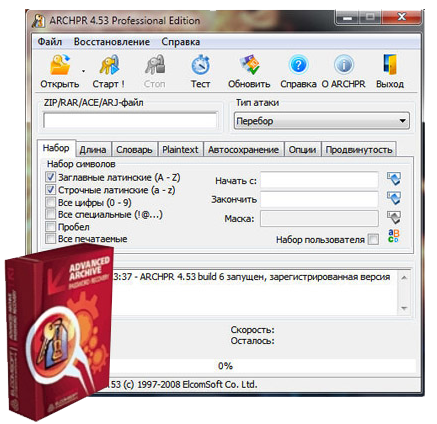Click the ZIP/RAR/ACE/ARJ file path field
Screen dimensions: 437x424
(x=130, y=120)
